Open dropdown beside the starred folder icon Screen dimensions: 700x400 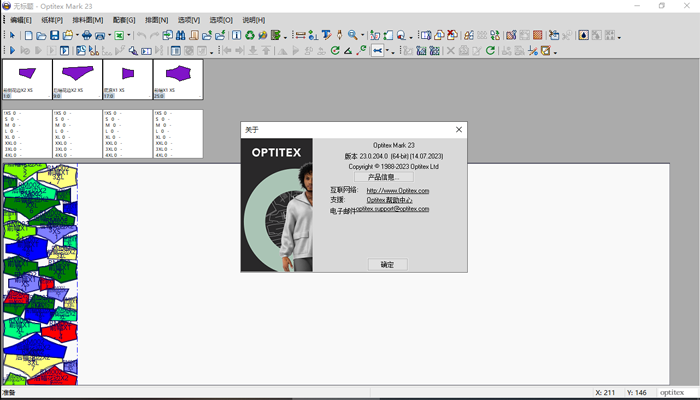[x=77, y=35]
